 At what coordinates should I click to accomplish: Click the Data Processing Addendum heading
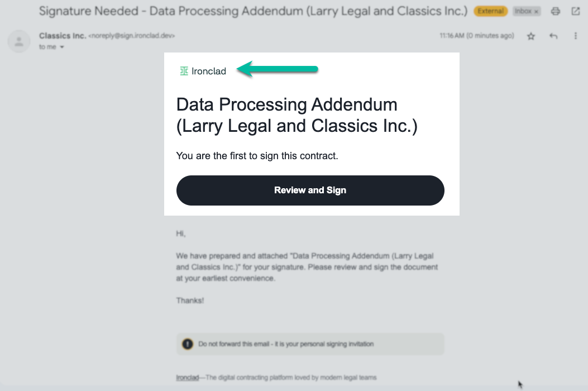297,115
